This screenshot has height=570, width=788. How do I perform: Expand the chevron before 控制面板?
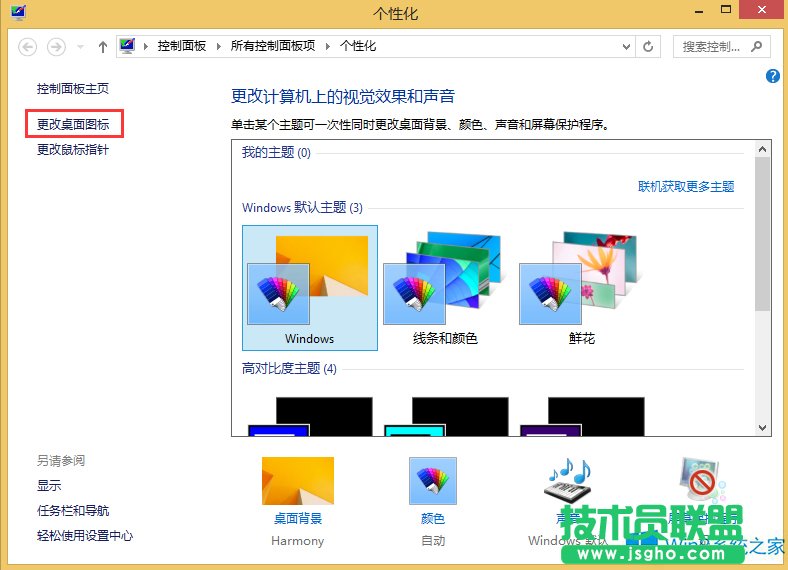[x=146, y=47]
